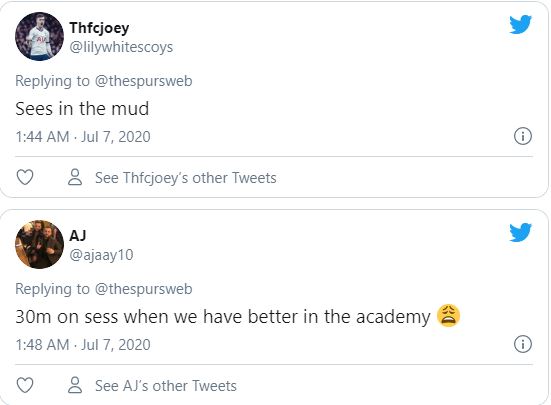This screenshot has height=405, width=551.
Task: See Thfcjoey's other Tweets
Action: point(186,178)
